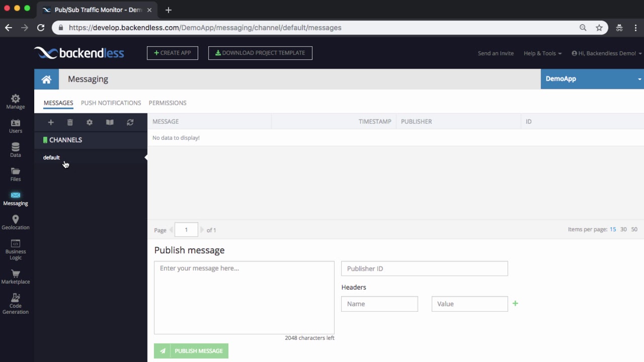Expand the DemoApp application dropdown
Viewport: 644px width, 362px height.
[x=592, y=79]
